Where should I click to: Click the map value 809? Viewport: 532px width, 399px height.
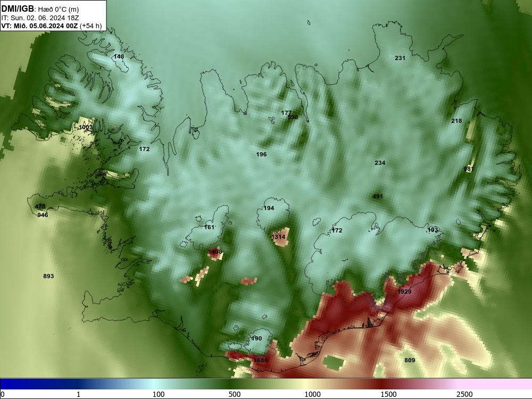(410, 360)
